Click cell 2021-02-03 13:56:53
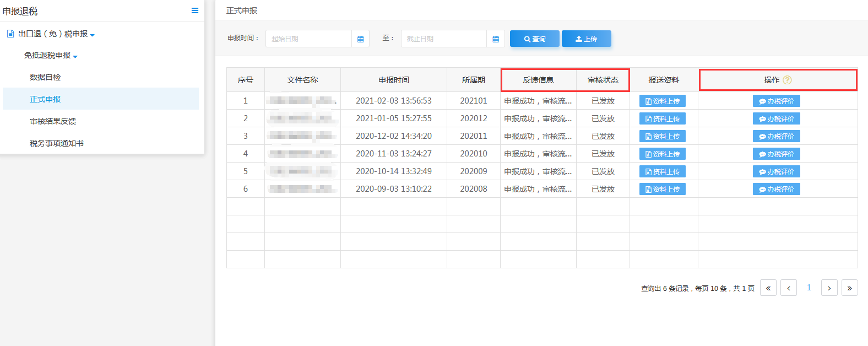Image resolution: width=868 pixels, height=346 pixels. click(x=394, y=101)
